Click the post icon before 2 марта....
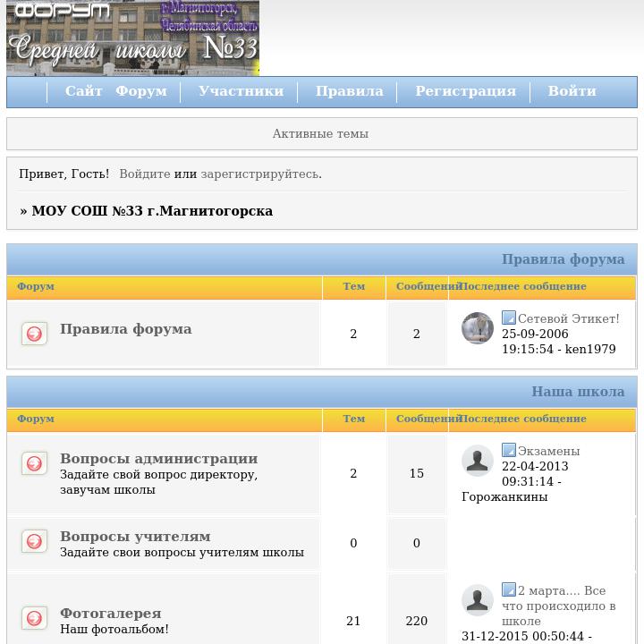The height and width of the screenshot is (644, 644). (508, 589)
